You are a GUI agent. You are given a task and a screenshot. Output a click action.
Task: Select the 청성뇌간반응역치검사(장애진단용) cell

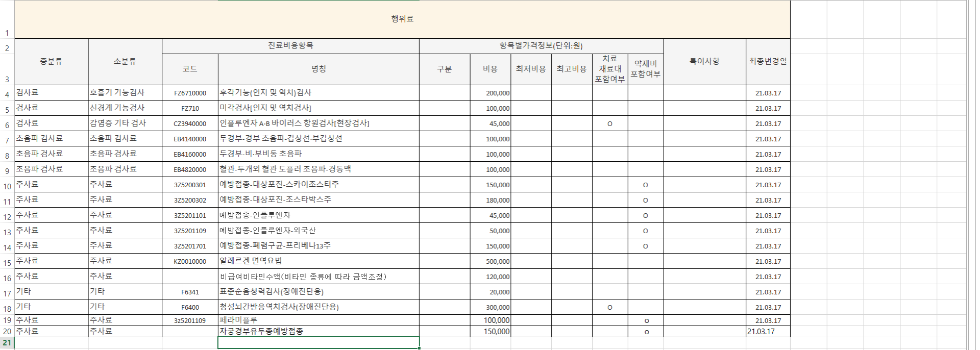click(318, 307)
